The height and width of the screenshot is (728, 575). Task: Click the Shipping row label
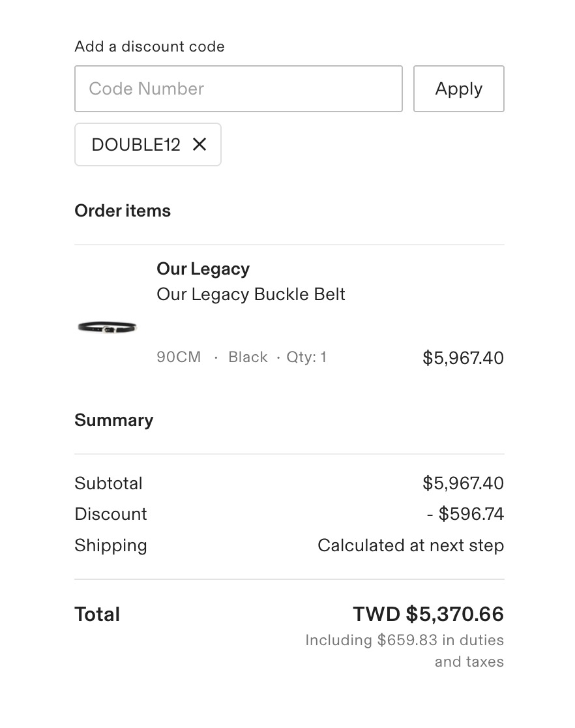point(111,545)
